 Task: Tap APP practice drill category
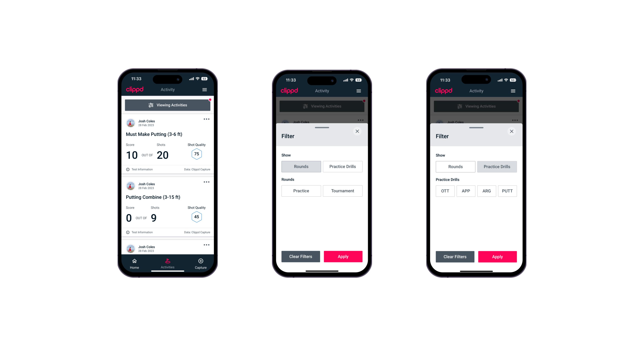466,190
